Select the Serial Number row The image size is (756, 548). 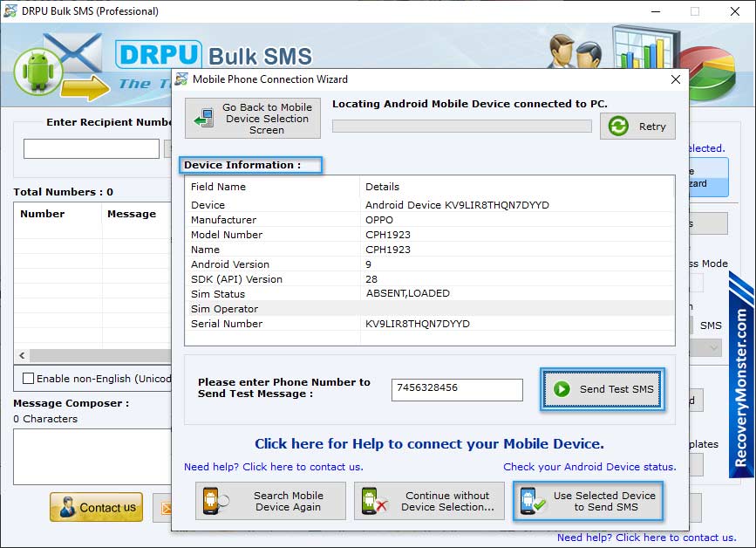pos(429,324)
